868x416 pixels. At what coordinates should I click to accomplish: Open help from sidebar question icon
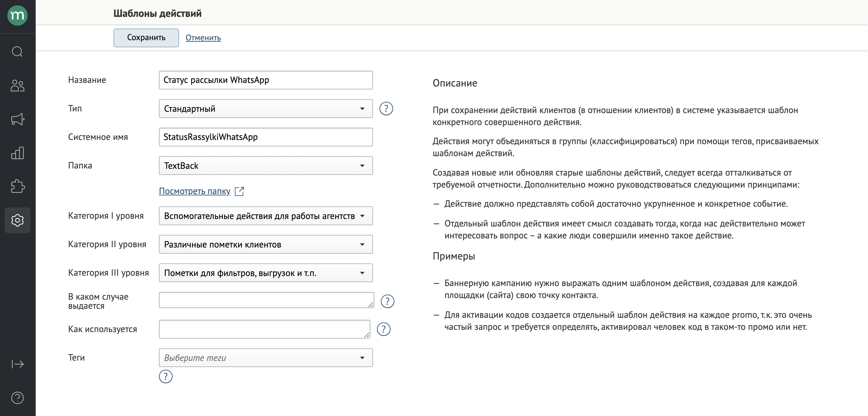pyautogui.click(x=18, y=398)
